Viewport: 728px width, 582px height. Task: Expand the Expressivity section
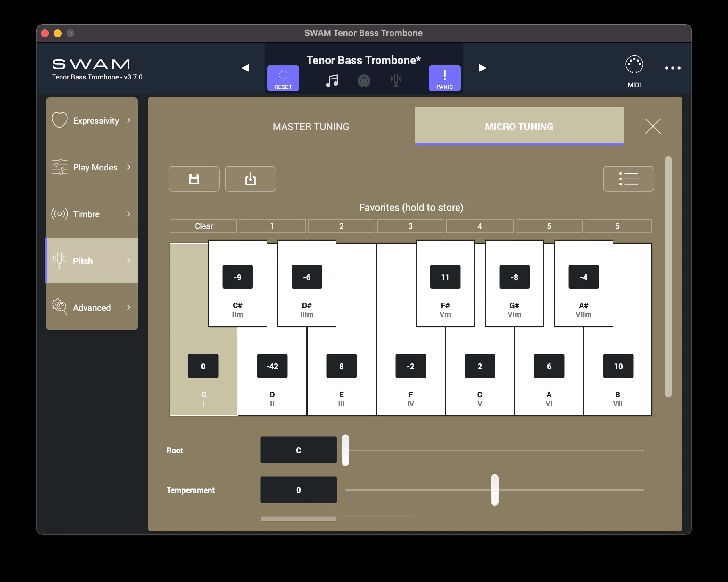tap(92, 121)
